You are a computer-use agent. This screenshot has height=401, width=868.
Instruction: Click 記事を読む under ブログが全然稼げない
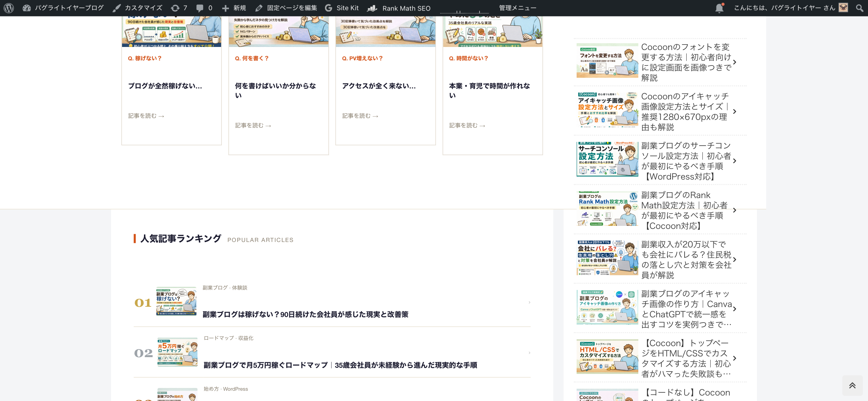(x=146, y=116)
